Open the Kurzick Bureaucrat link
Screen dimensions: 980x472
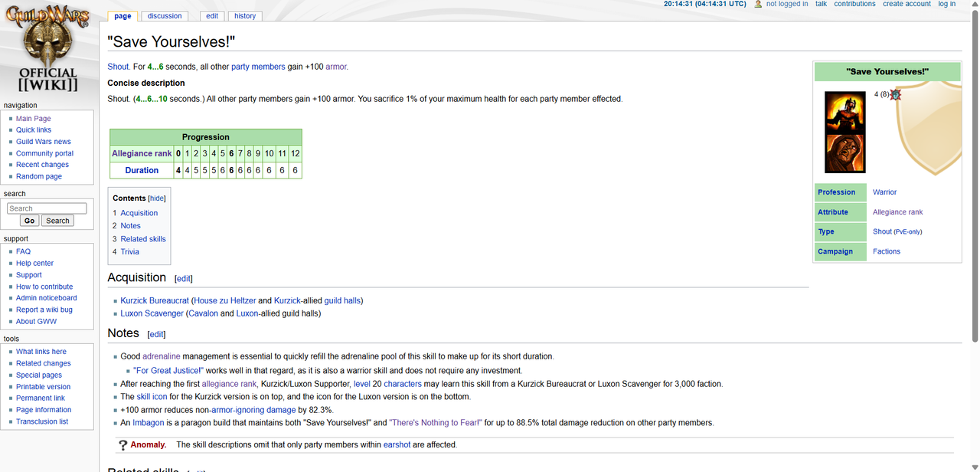(x=154, y=301)
